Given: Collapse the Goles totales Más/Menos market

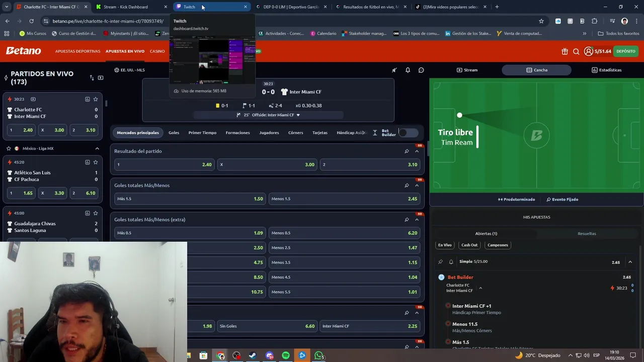Looking at the screenshot, I should [x=417, y=185].
